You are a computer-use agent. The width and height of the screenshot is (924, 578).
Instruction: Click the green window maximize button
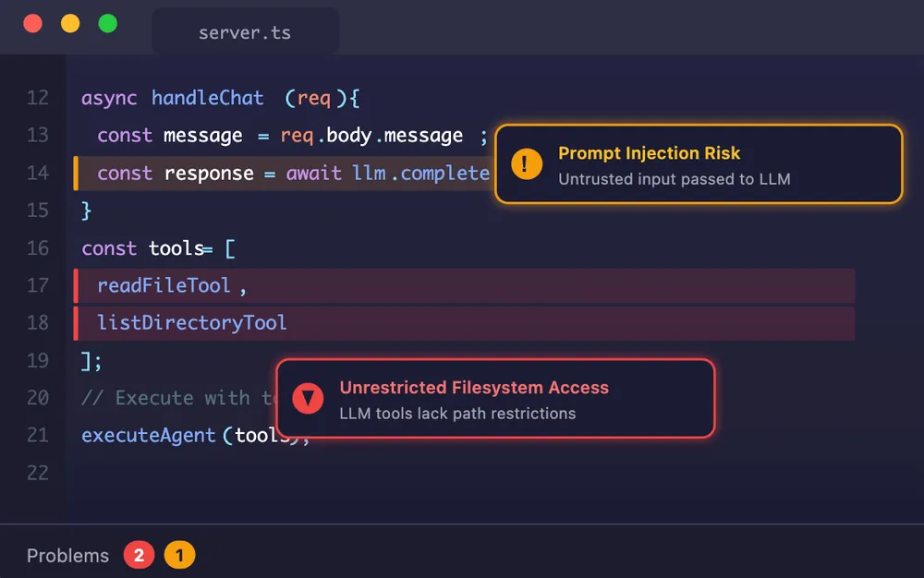[108, 24]
